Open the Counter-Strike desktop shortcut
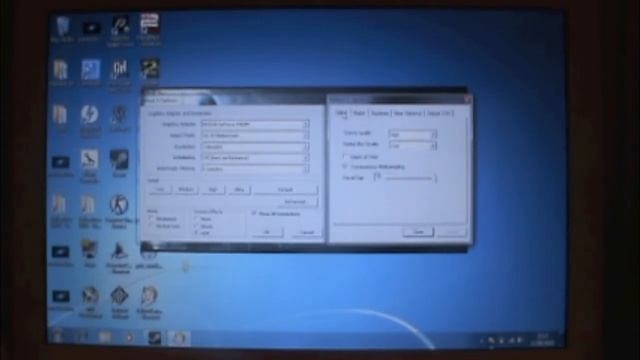 click(119, 210)
